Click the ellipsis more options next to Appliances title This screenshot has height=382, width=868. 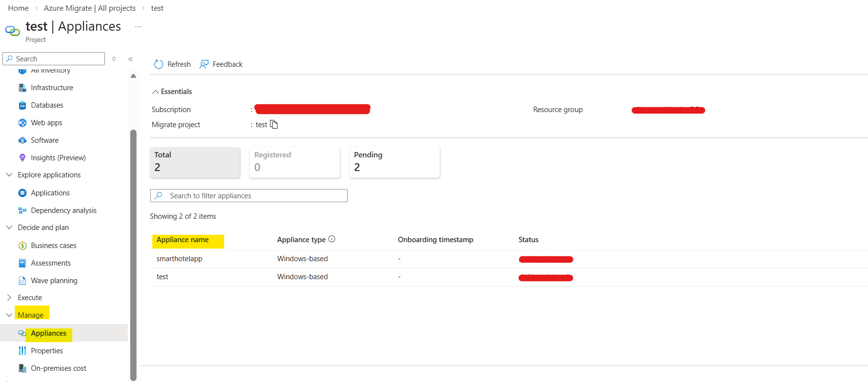[x=138, y=27]
